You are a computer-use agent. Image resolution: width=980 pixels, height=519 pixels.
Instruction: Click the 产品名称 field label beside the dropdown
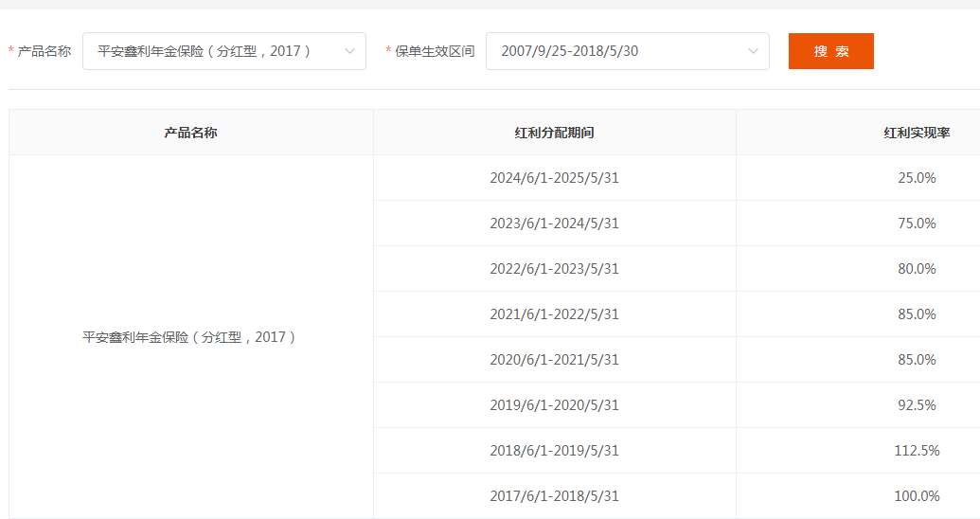tap(45, 51)
